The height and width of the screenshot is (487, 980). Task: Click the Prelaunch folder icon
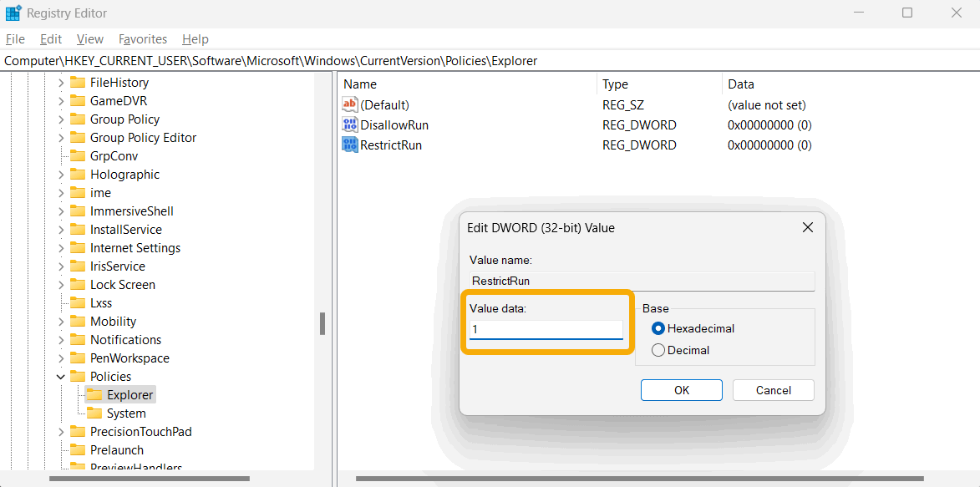tap(78, 450)
